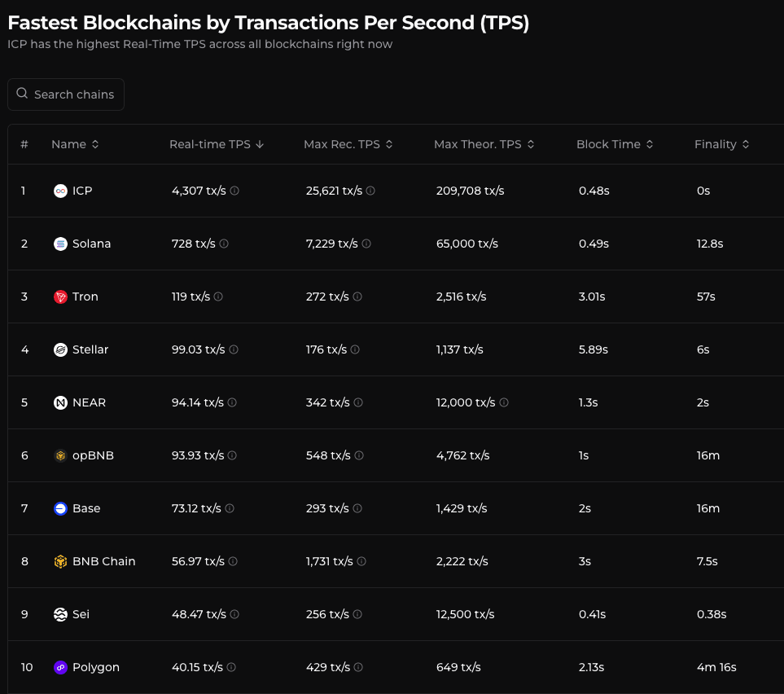The image size is (784, 694).
Task: Click the red Tron logo icon
Action: point(60,296)
